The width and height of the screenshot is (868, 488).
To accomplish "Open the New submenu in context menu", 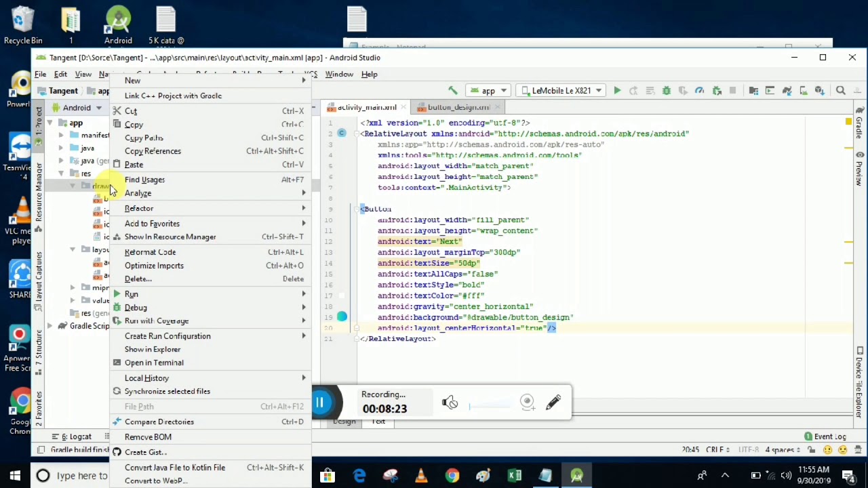I will click(x=210, y=81).
